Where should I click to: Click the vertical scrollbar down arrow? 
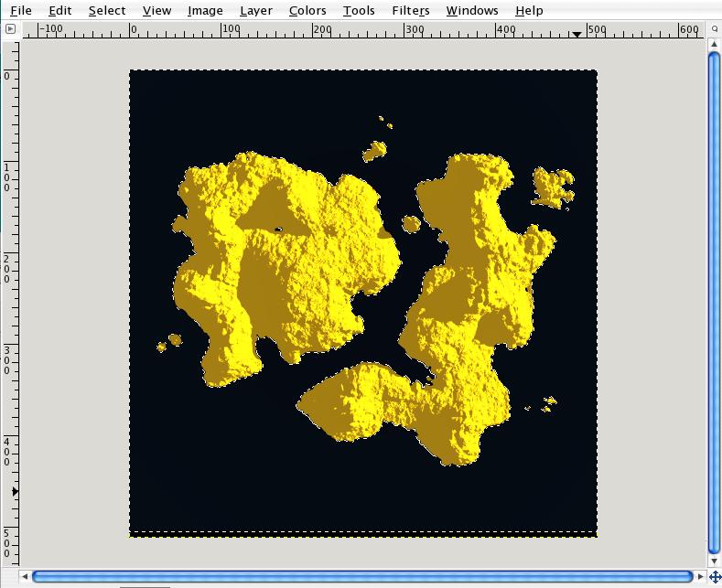tap(714, 561)
